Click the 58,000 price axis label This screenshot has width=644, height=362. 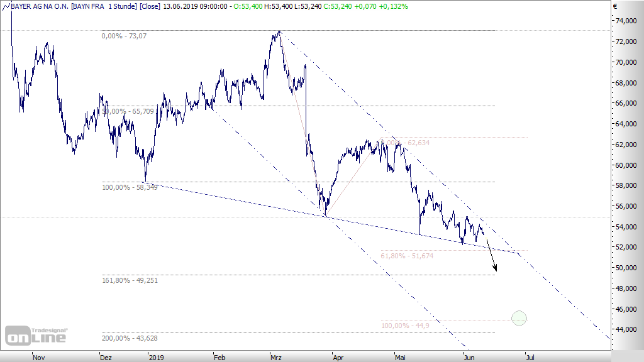click(626, 185)
